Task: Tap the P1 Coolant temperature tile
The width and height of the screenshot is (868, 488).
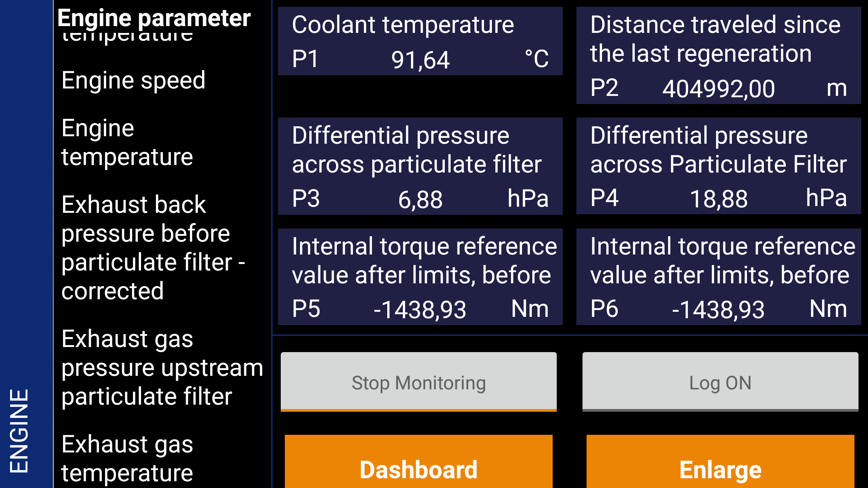Action: coord(420,41)
